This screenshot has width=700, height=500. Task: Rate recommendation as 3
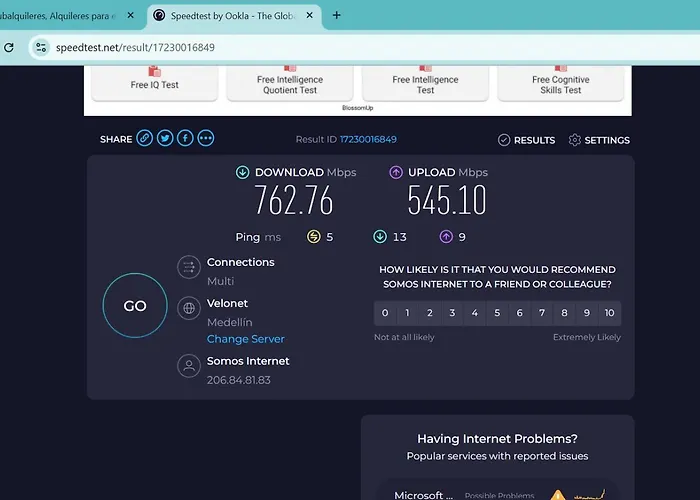click(x=452, y=313)
